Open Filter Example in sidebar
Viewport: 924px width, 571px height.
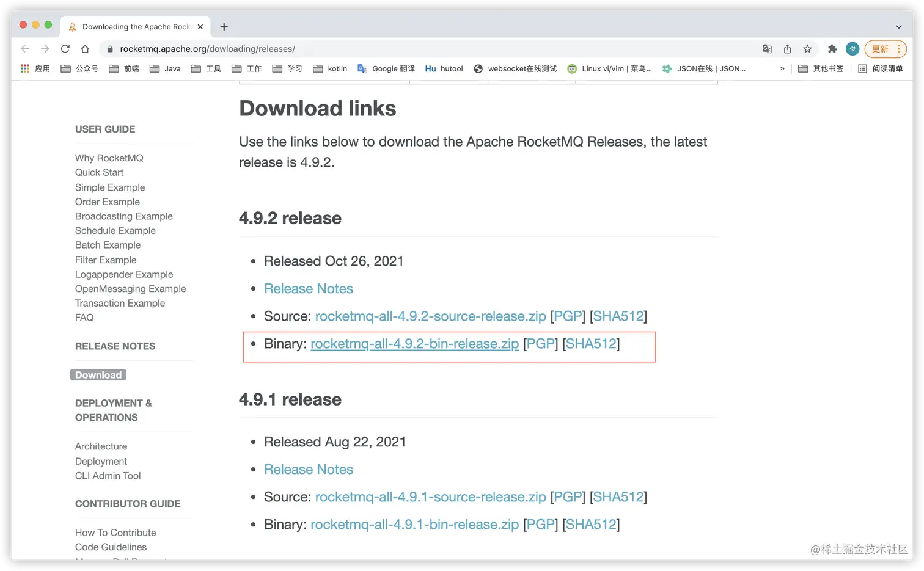click(106, 260)
